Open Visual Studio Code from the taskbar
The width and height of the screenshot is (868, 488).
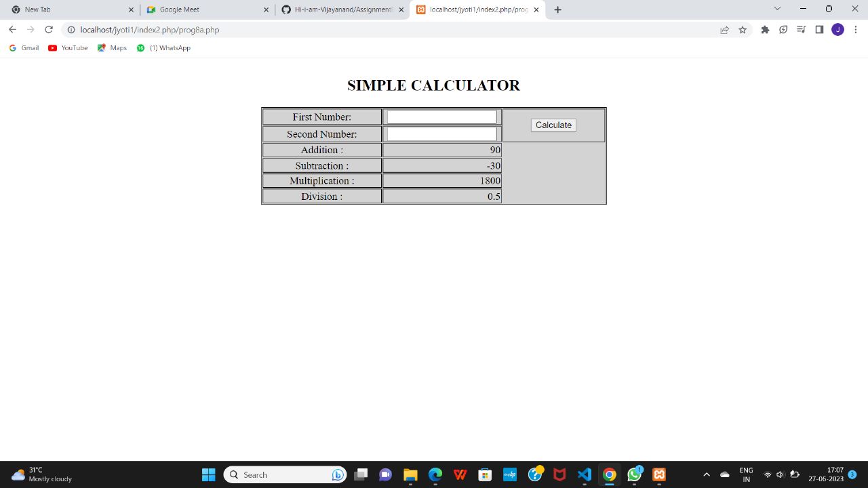coord(584,474)
